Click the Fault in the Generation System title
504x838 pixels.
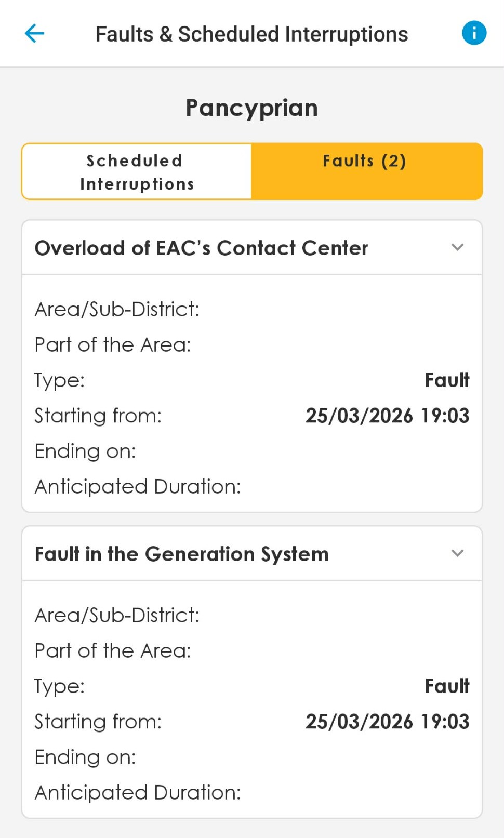pos(182,554)
